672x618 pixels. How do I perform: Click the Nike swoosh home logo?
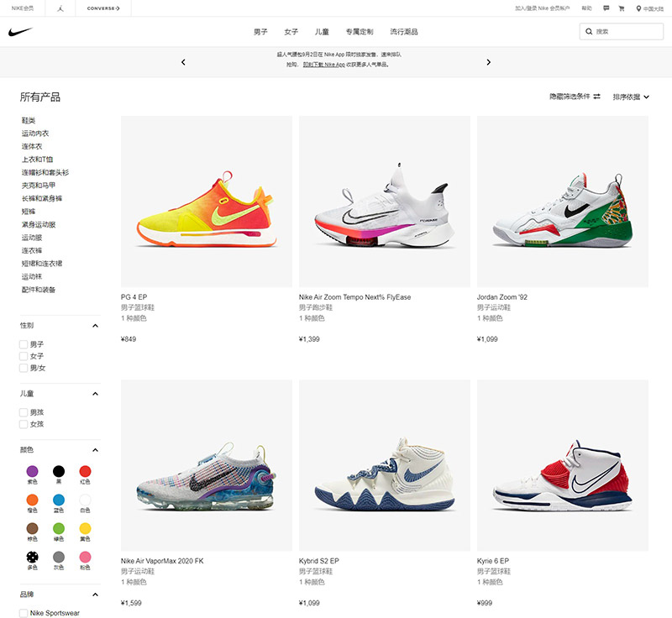(x=20, y=32)
